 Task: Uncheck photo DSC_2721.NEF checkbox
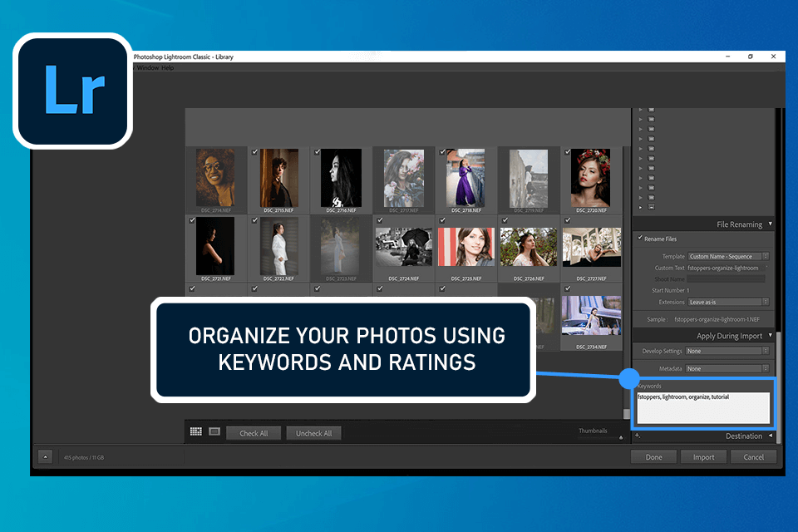tap(192, 220)
